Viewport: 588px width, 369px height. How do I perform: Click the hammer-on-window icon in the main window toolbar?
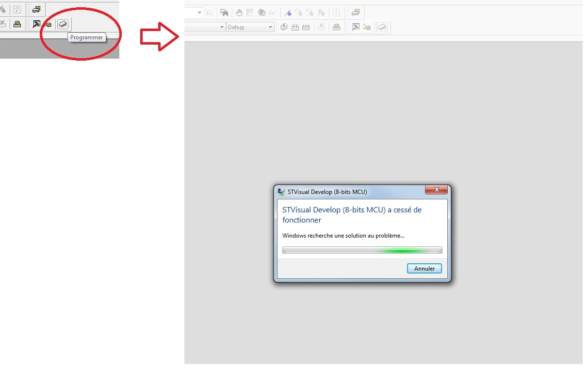pos(356,27)
